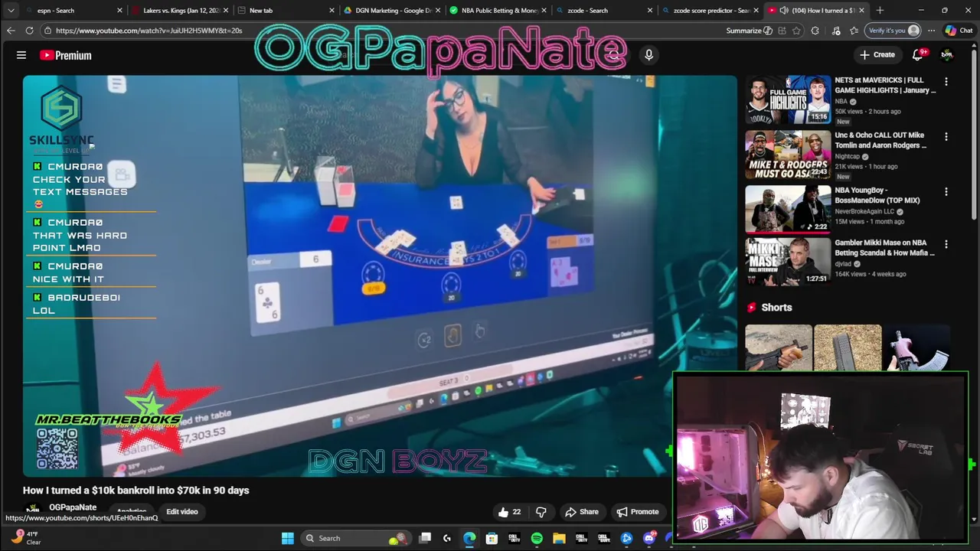Image resolution: width=980 pixels, height=551 pixels.
Task: Open the Windows Start menu
Action: (x=288, y=538)
